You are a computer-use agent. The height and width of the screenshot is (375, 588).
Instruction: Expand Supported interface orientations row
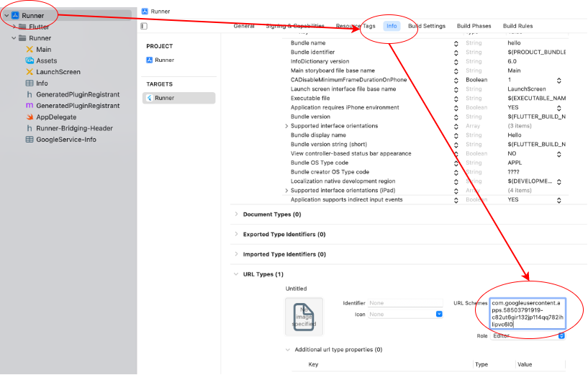pyautogui.click(x=286, y=126)
